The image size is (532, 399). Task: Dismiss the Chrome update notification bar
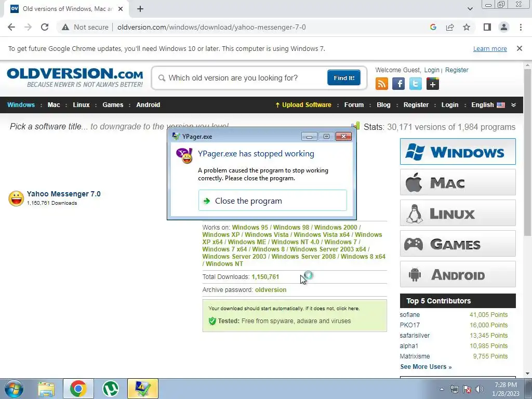[519, 48]
